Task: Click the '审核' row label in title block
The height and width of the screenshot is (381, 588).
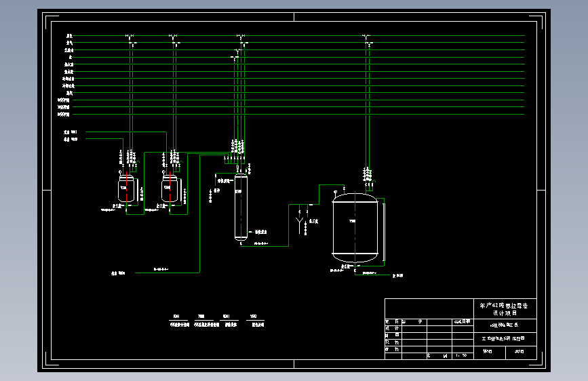Action: [393, 349]
